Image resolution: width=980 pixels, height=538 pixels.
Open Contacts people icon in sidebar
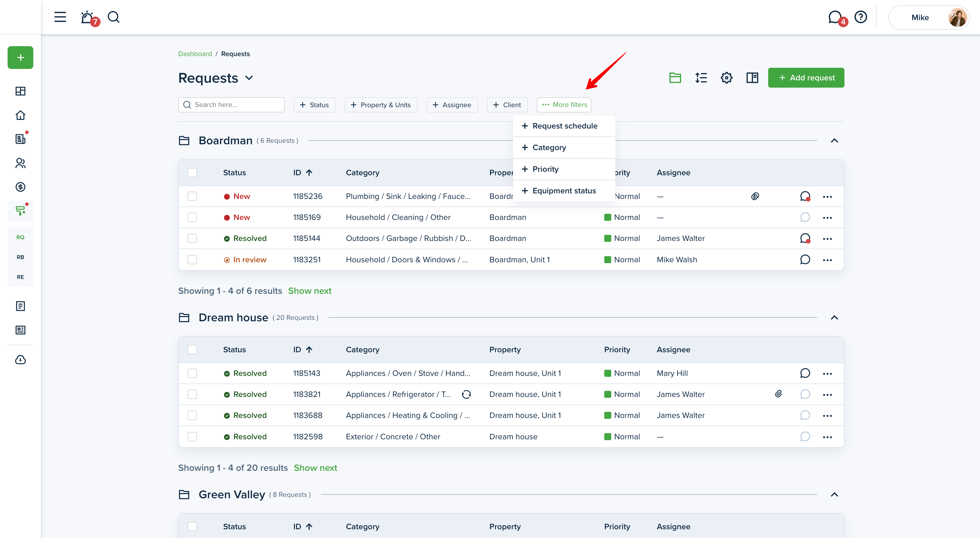click(x=20, y=163)
